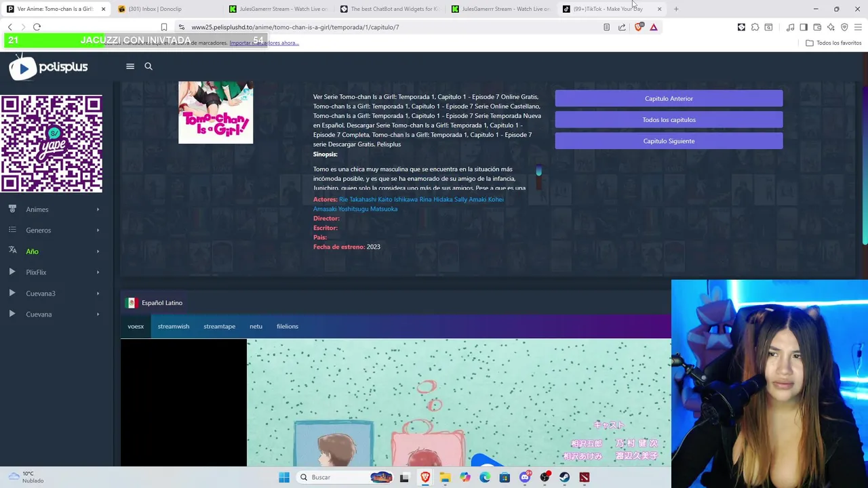Expand the Animes sidebar menu
Image resolution: width=868 pixels, height=488 pixels.
click(56, 209)
